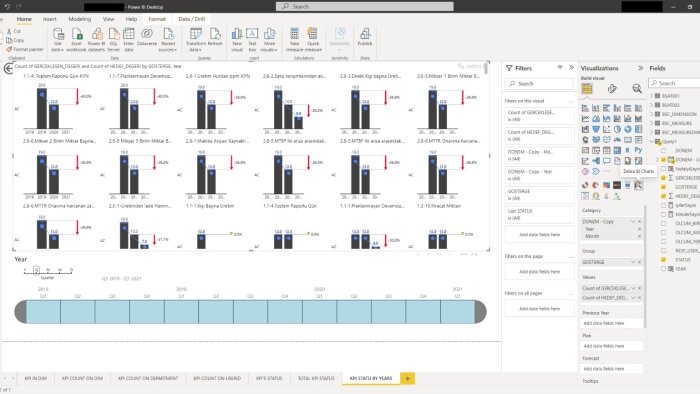
Task: Create a Quick measure
Action: pyautogui.click(x=313, y=39)
